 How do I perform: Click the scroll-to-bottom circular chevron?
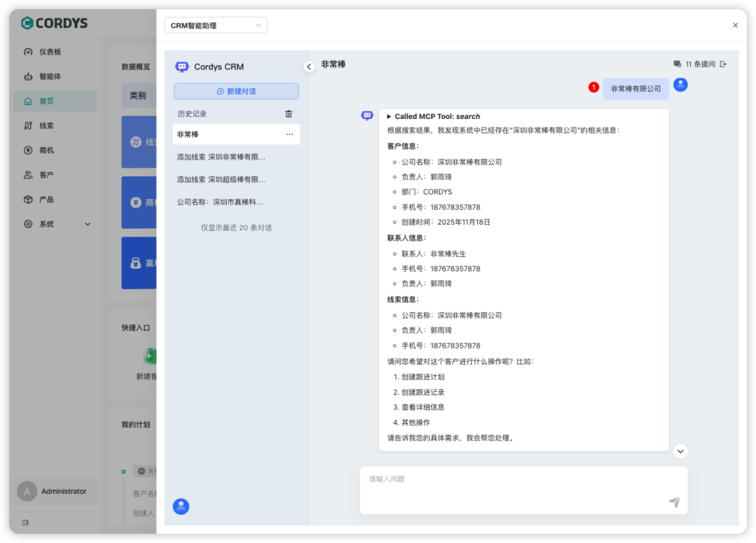(x=680, y=451)
